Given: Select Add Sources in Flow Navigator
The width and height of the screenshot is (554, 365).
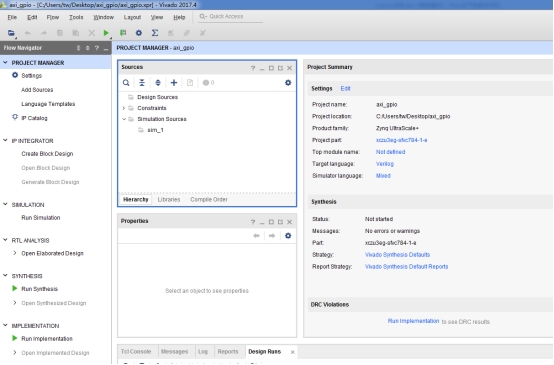Looking at the screenshot, I should coord(37,90).
